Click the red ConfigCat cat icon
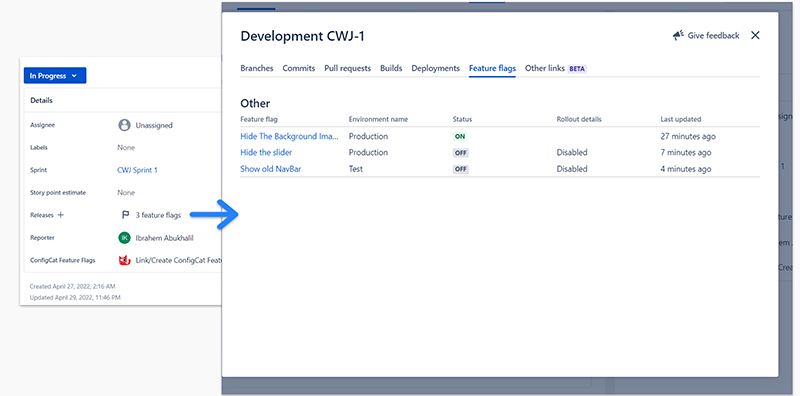The image size is (800, 396). [x=124, y=260]
